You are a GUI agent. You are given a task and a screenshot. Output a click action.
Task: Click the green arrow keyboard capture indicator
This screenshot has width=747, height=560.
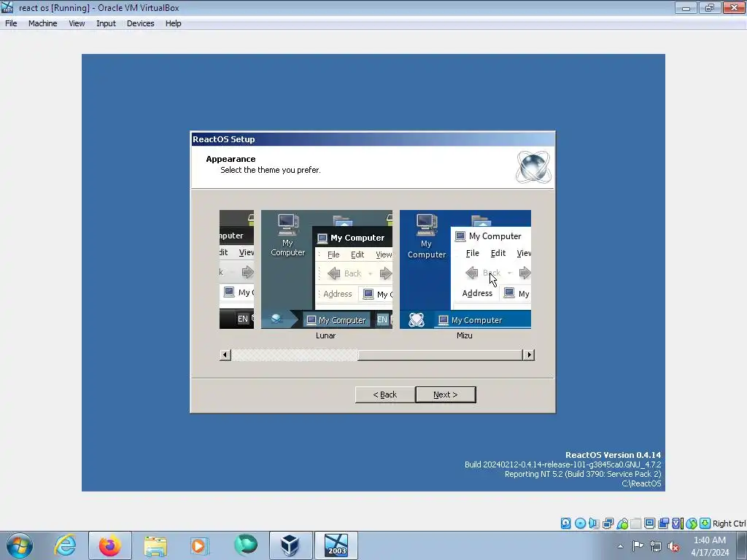click(705, 524)
